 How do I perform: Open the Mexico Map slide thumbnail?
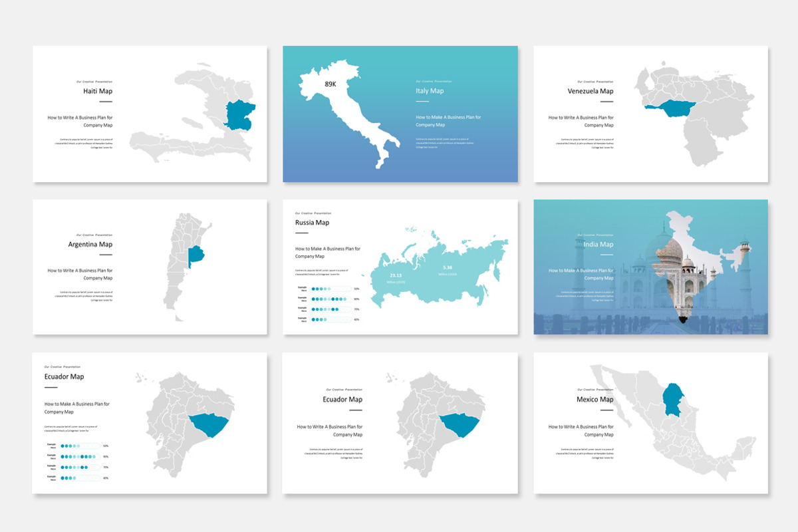(x=651, y=423)
